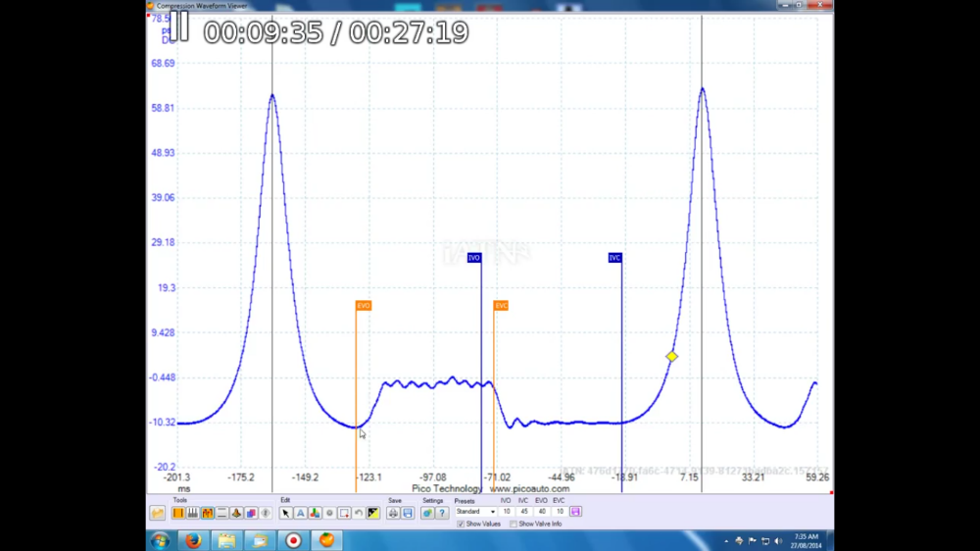Screen dimensions: 980x551
Task: Enable the Show Valve Info checkbox
Action: (514, 525)
